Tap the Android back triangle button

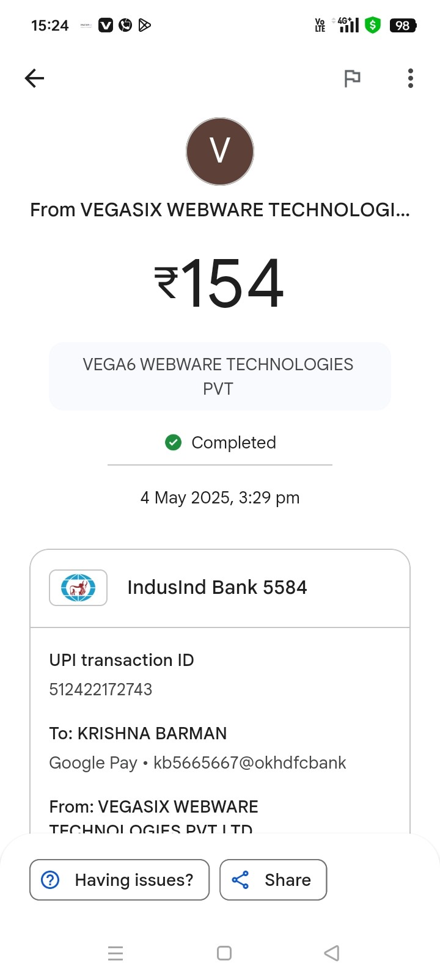pyautogui.click(x=331, y=953)
